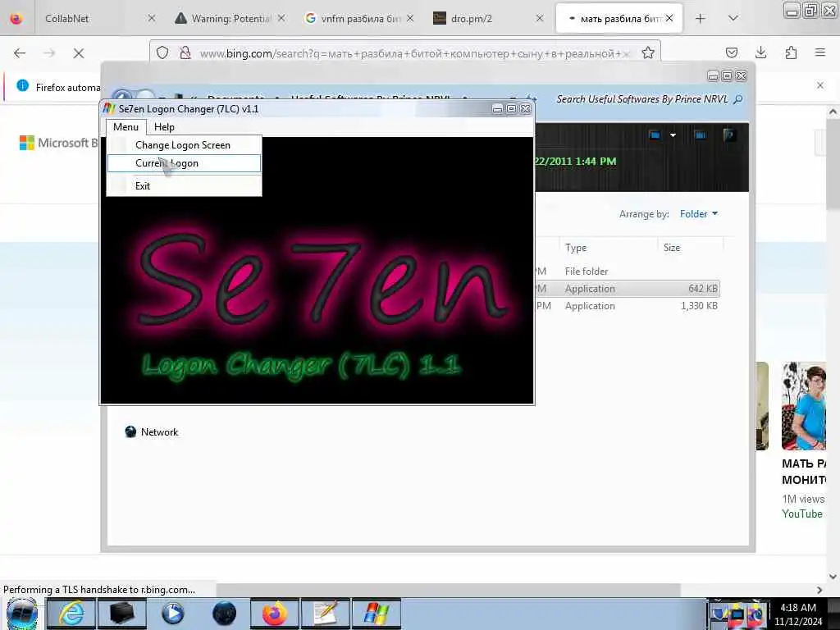
Task: Open the Arrange by Folder dropdown
Action: 699,214
